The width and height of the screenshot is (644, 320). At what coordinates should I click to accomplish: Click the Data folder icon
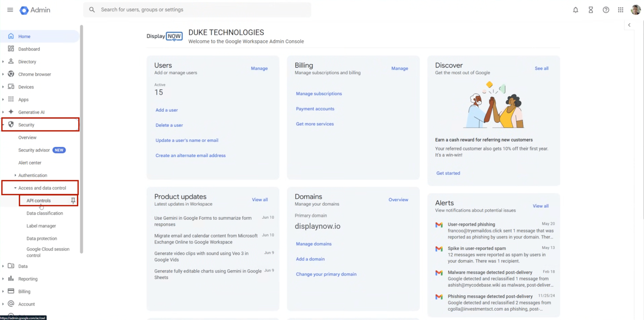(11, 266)
